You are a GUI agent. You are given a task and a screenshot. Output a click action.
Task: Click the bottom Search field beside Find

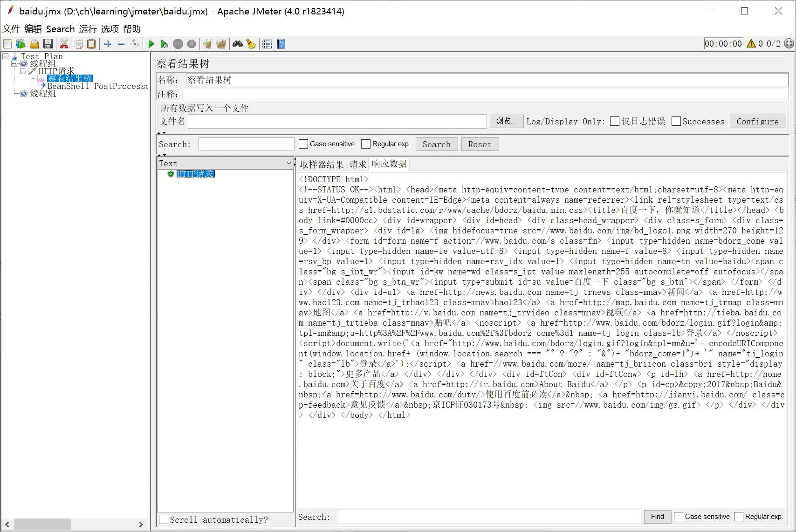[489, 517]
